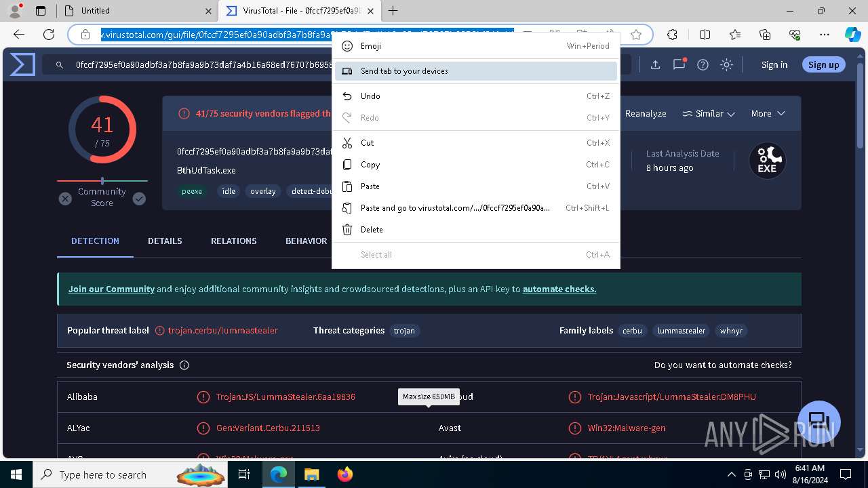Click the browser refresh icon
Viewport: 868px width, 488px height.
point(49,35)
